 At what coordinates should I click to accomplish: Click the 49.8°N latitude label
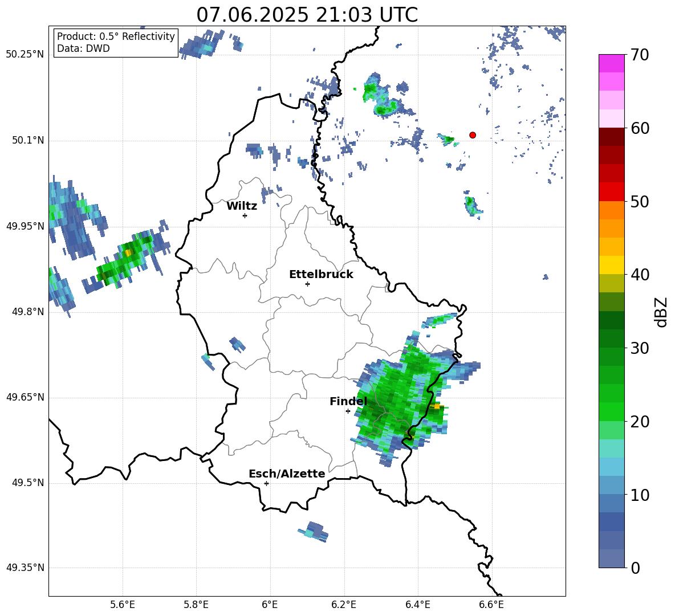tap(28, 312)
